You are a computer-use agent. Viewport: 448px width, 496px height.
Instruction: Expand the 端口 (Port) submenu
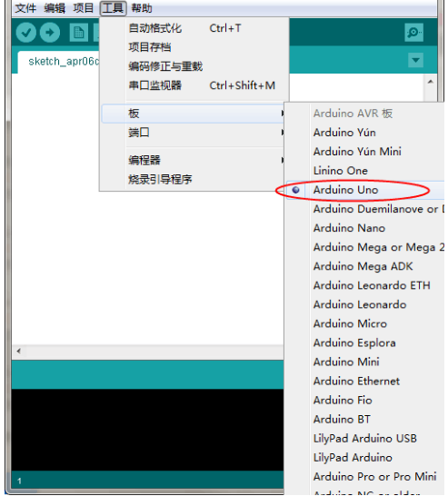point(193,133)
